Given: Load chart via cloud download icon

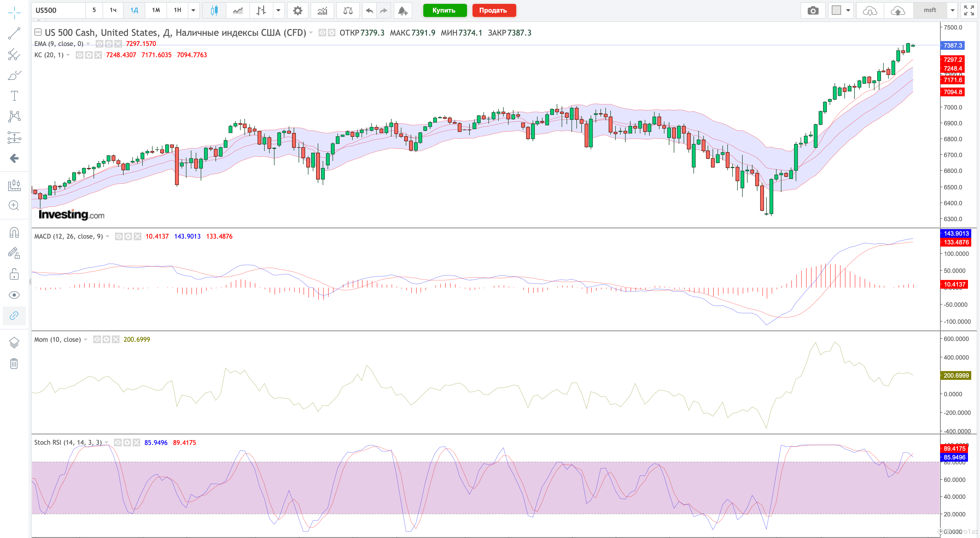Looking at the screenshot, I should tap(870, 11).
